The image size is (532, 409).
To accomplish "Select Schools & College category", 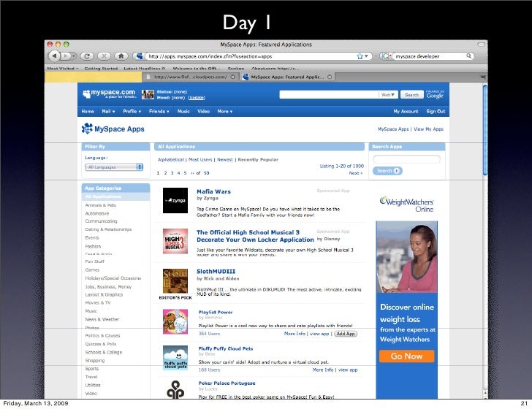I will (x=104, y=352).
